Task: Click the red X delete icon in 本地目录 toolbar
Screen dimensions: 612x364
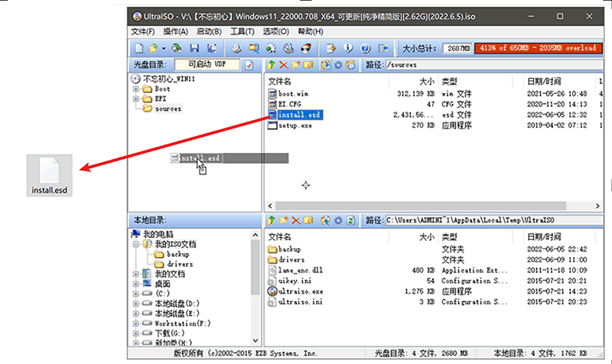Action: point(296,220)
